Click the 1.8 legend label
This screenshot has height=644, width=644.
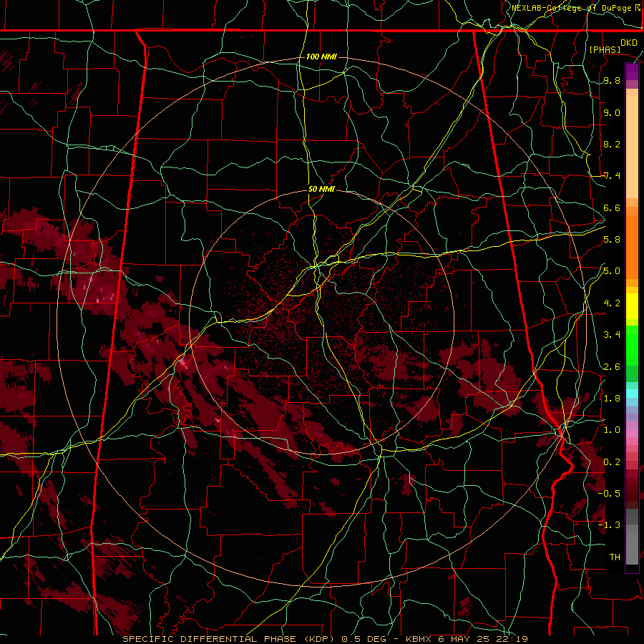point(612,399)
